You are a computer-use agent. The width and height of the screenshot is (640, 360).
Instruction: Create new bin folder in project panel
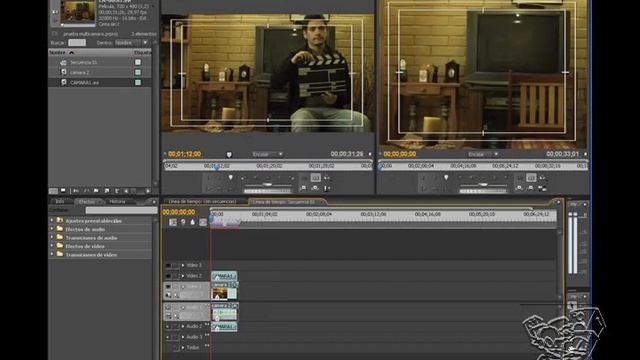click(x=96, y=191)
